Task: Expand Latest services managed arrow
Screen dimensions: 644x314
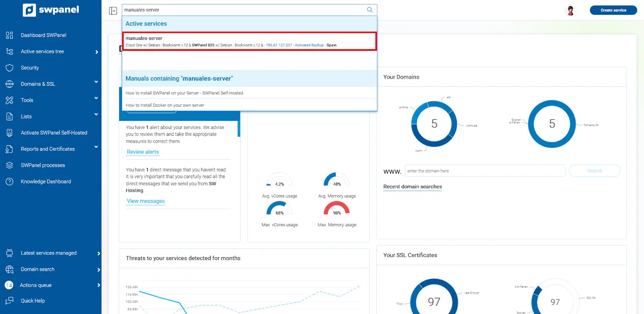Action: click(x=99, y=254)
